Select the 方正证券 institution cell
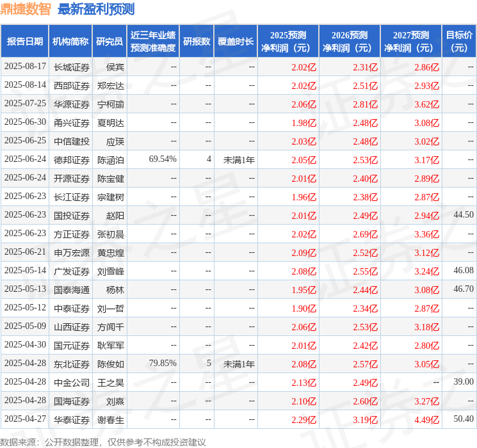477x448 pixels. tap(72, 234)
